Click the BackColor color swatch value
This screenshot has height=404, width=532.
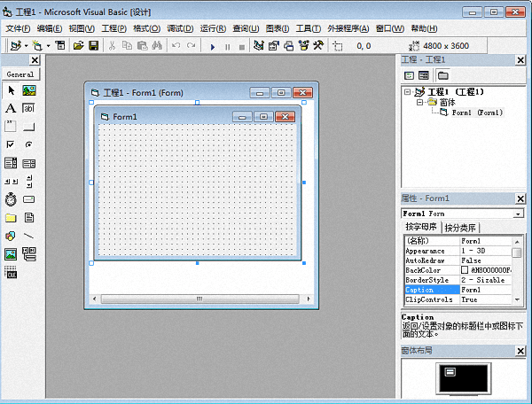point(464,270)
